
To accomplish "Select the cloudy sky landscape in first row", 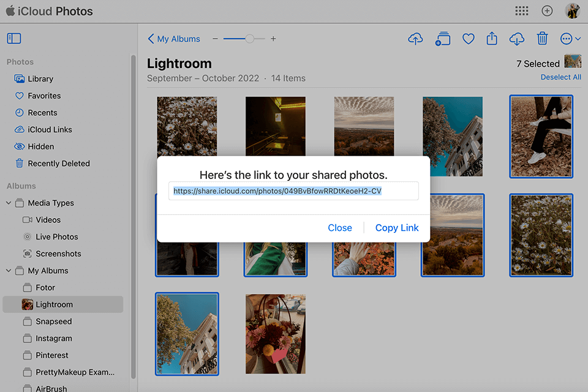I will point(364,126).
